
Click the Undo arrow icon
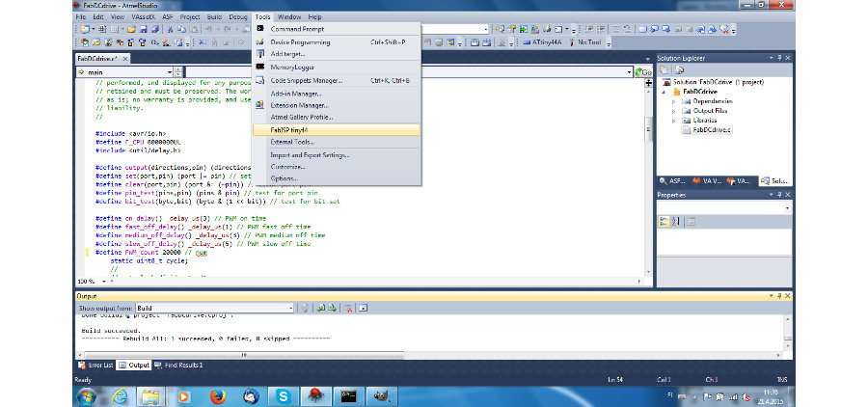coord(208,29)
